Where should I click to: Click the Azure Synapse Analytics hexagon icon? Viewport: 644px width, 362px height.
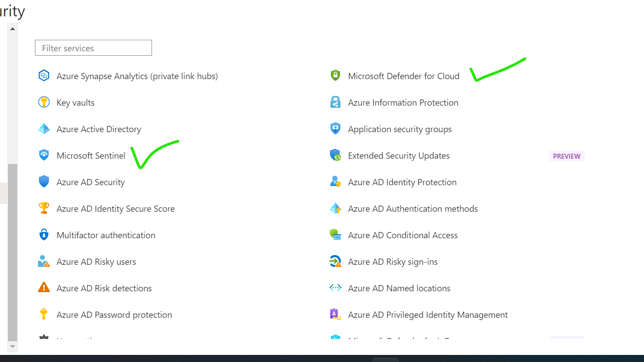pos(44,76)
